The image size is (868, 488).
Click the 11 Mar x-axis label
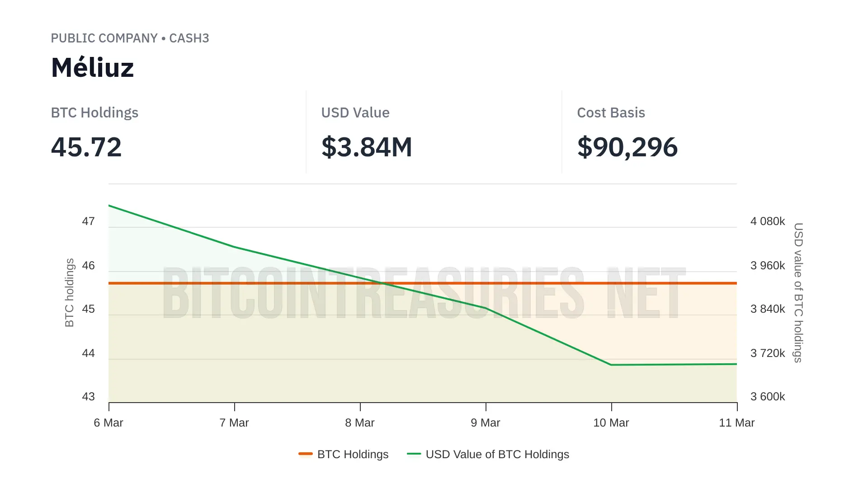pyautogui.click(x=736, y=423)
